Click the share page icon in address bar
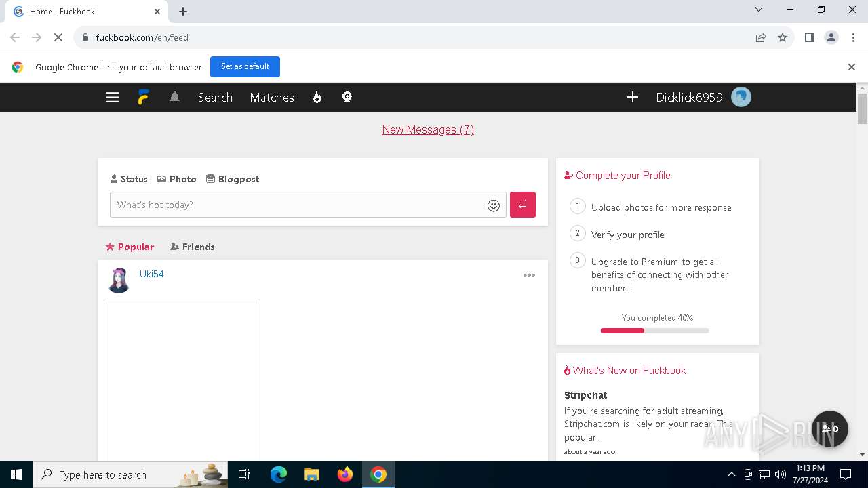Screen dimensions: 868x488 [x=761, y=38]
